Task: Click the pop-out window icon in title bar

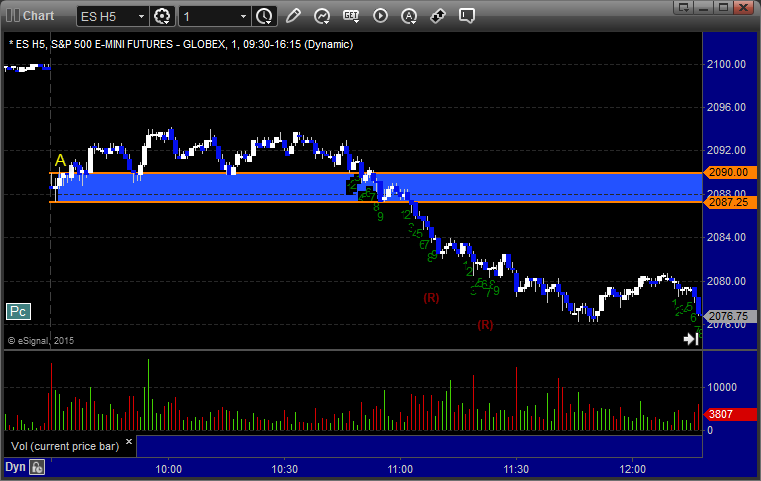Action: click(684, 7)
